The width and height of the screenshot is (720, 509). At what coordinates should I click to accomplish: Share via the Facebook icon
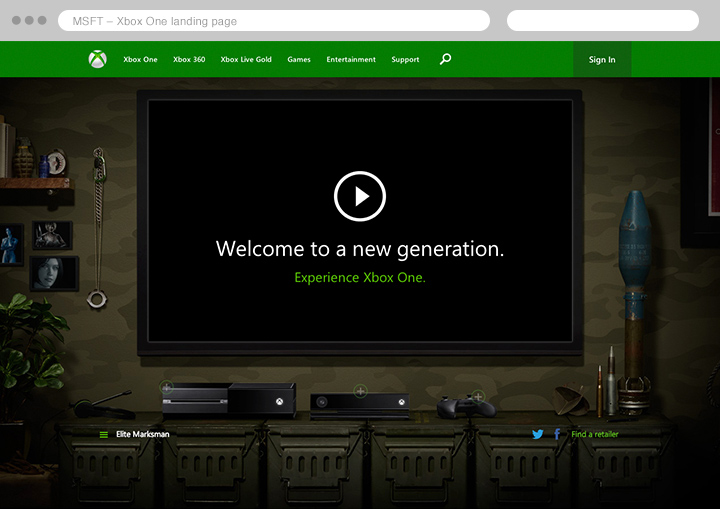pyautogui.click(x=557, y=434)
